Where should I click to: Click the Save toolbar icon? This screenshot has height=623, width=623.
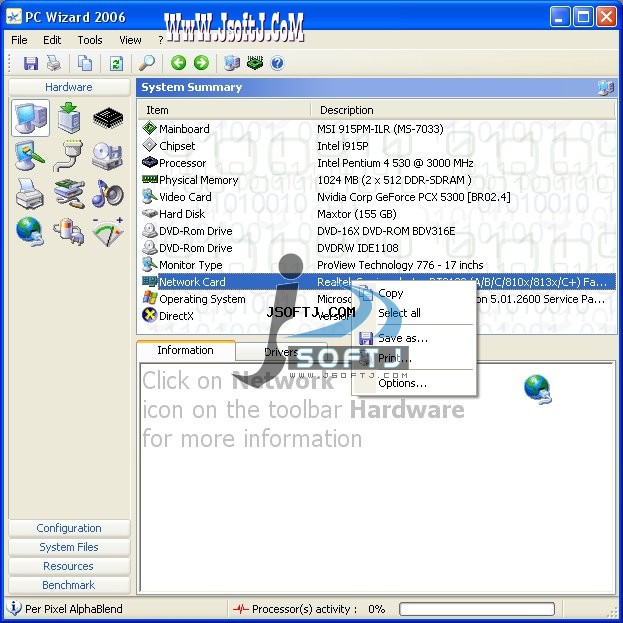pos(31,63)
